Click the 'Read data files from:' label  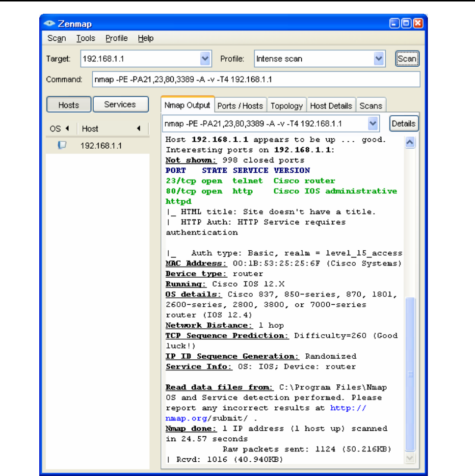pyautogui.click(x=219, y=387)
